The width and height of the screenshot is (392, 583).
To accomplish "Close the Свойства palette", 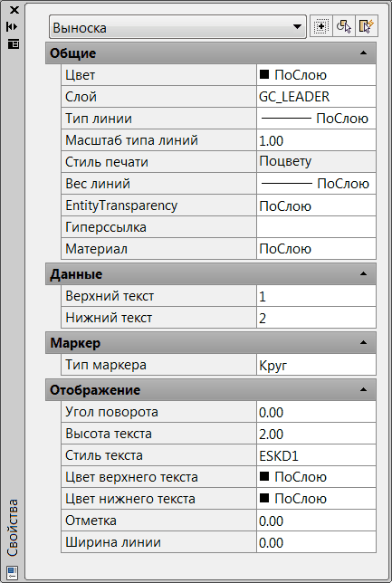I will (14, 10).
